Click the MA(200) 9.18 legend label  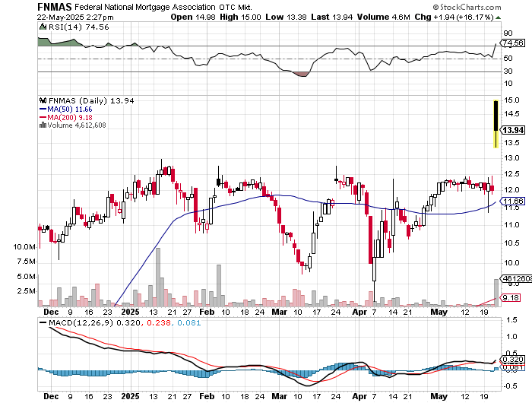click(x=70, y=117)
